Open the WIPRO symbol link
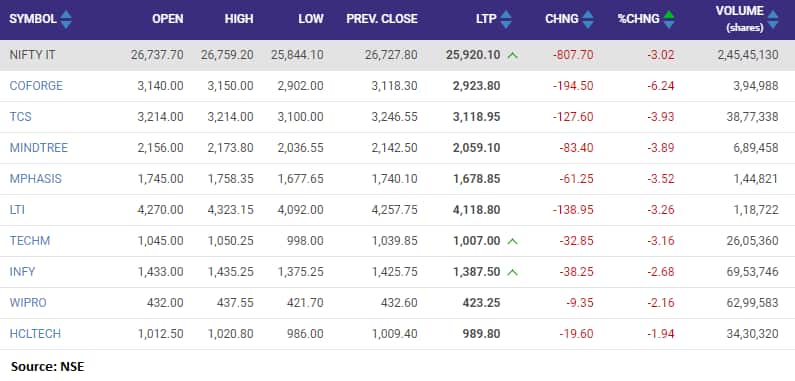Screen dimensions: 795x381 click(28, 302)
